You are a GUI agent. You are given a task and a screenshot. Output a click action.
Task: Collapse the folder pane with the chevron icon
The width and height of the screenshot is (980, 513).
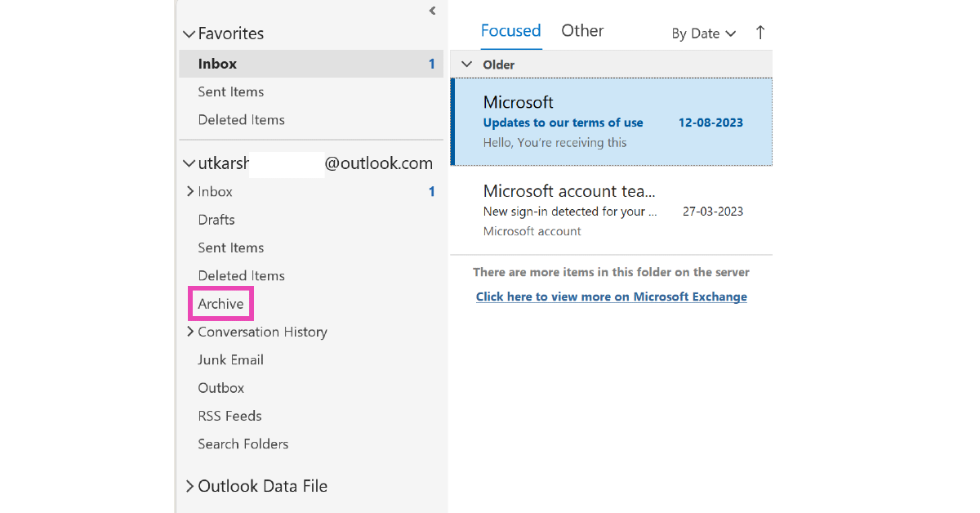click(432, 11)
